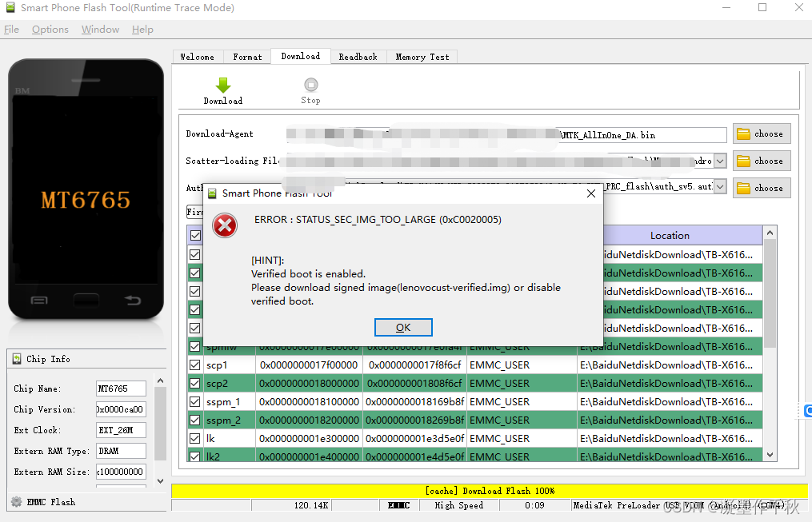Click the green Download arrow icon
This screenshot has height=522, width=812.
tap(223, 85)
